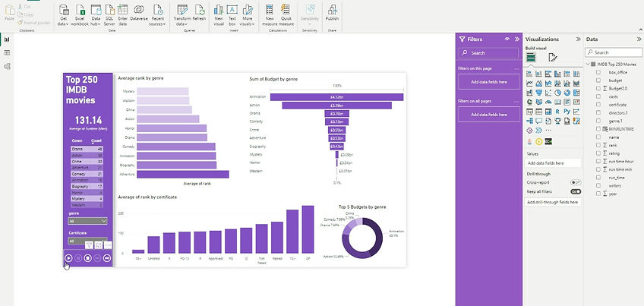Viewport: 644px width, 306px height.
Task: Search within the Filters pane
Action: point(489,53)
